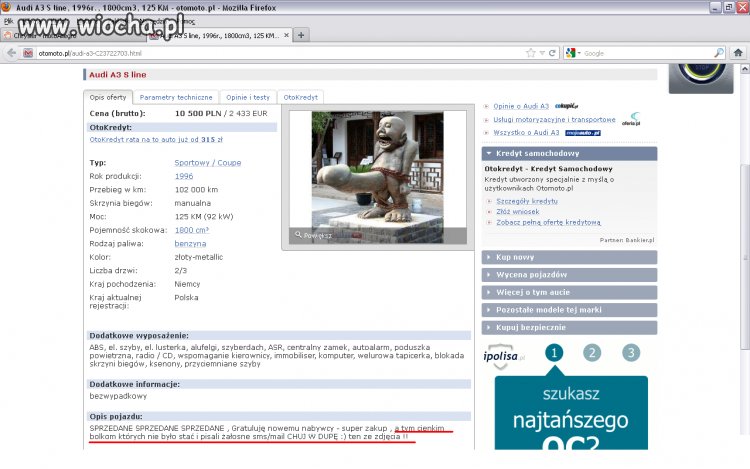
Task: Switch to Parametry techniczne tab
Action: pos(176,97)
